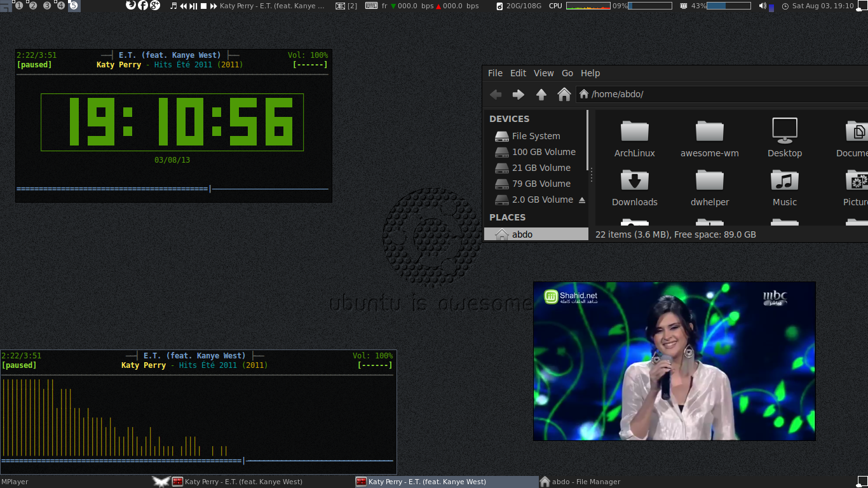This screenshot has height=488, width=868.
Task: Click the /home/abdo/ location field
Action: tap(722, 94)
